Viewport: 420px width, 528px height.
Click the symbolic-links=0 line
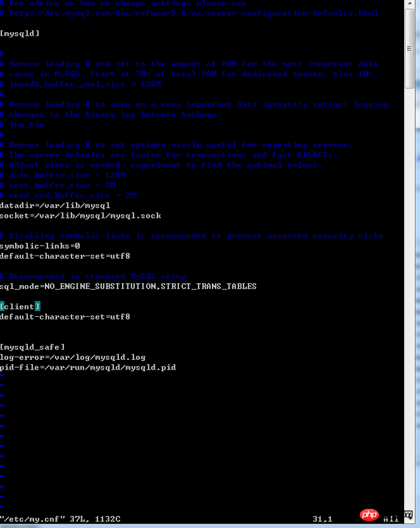(x=40, y=246)
